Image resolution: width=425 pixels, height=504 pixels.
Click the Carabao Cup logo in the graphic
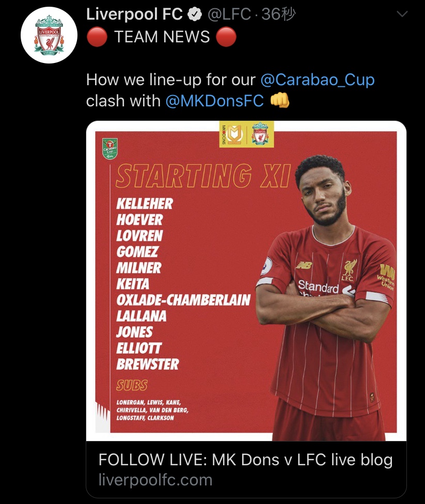coord(108,148)
